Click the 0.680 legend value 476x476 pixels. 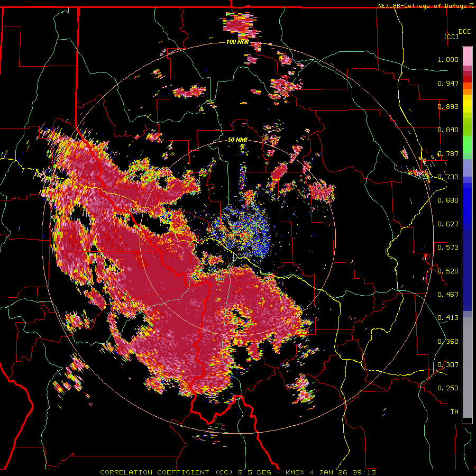click(x=448, y=200)
